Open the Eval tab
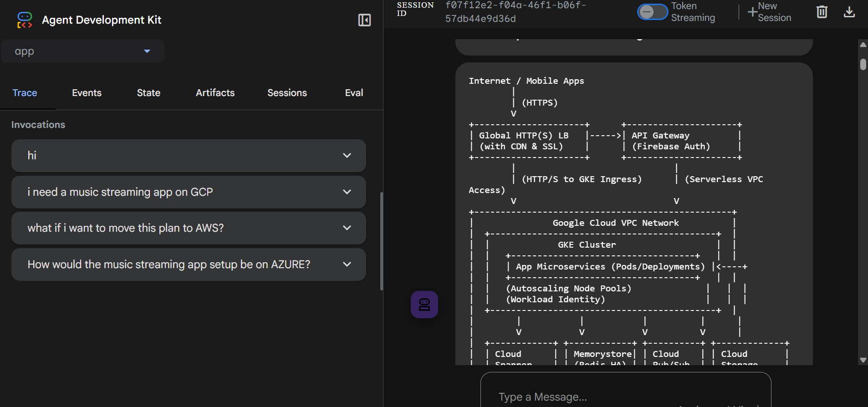The image size is (868, 407). point(354,93)
